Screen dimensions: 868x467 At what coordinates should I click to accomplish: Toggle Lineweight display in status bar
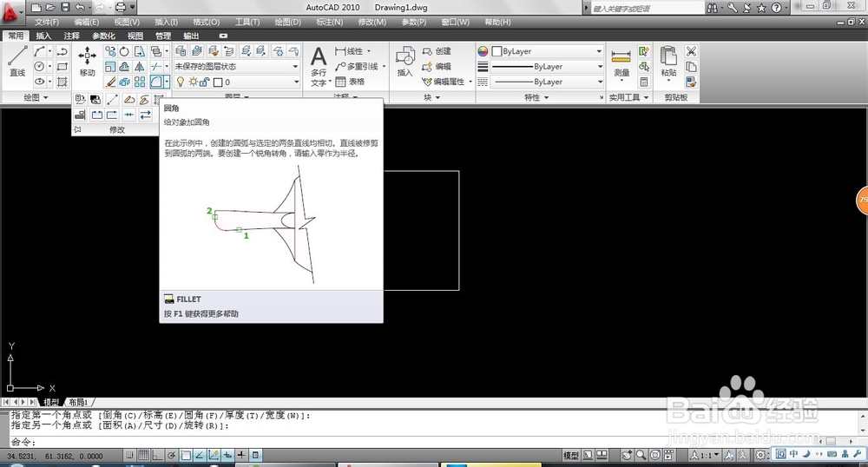point(241,456)
